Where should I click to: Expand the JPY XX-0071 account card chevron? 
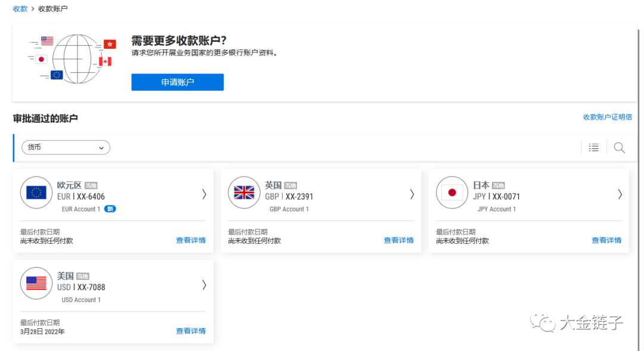pos(620,194)
